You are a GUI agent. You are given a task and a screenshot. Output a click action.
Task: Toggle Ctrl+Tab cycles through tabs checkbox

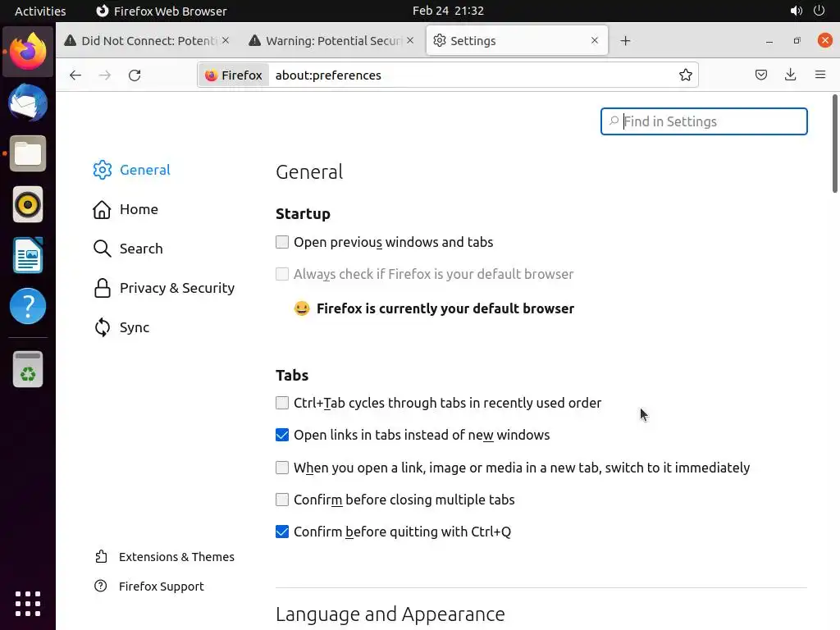pyautogui.click(x=282, y=403)
